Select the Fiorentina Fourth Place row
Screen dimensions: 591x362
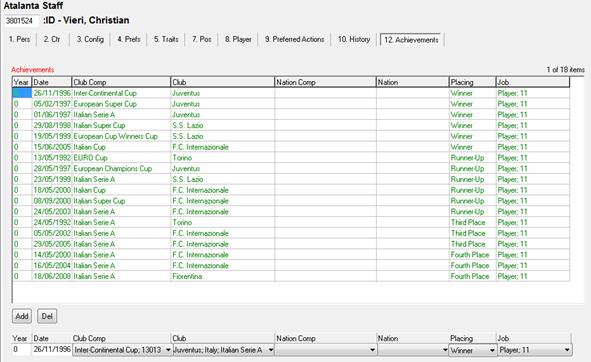[x=291, y=276]
